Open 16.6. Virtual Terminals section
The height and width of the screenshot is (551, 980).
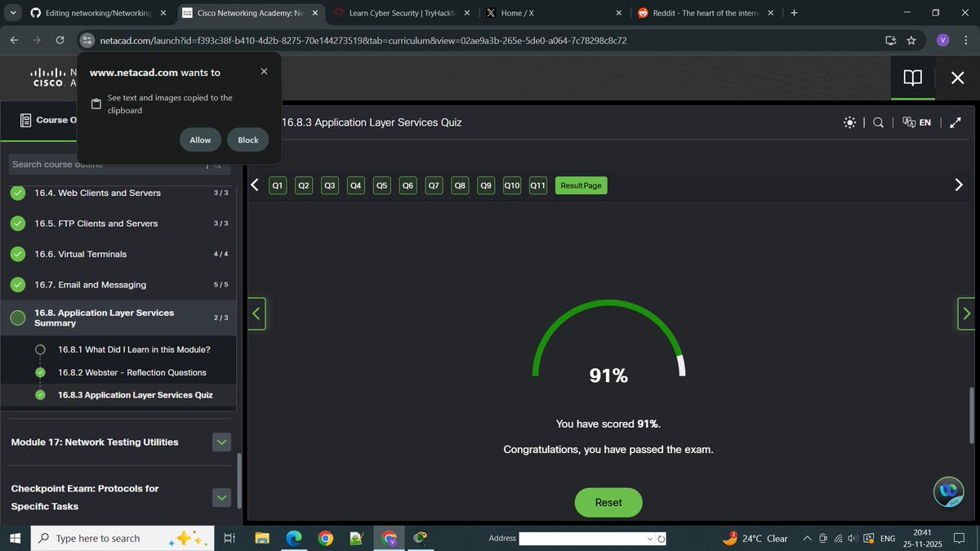[x=118, y=254]
